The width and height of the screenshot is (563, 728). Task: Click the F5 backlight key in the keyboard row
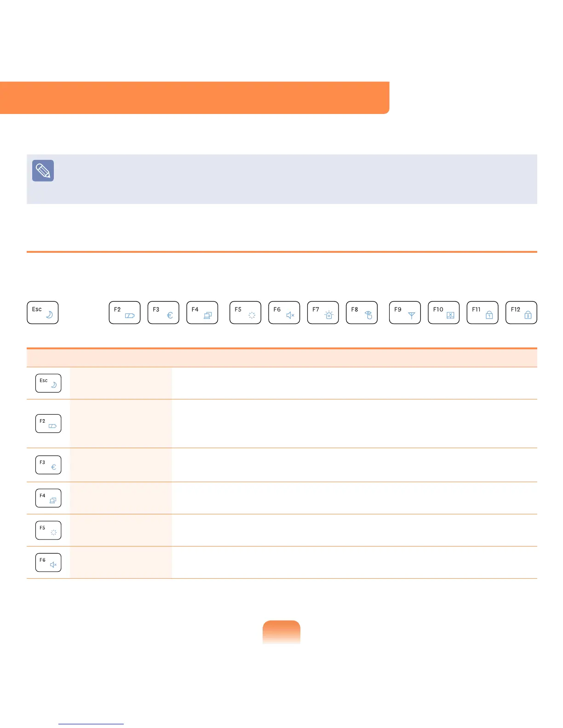245,313
